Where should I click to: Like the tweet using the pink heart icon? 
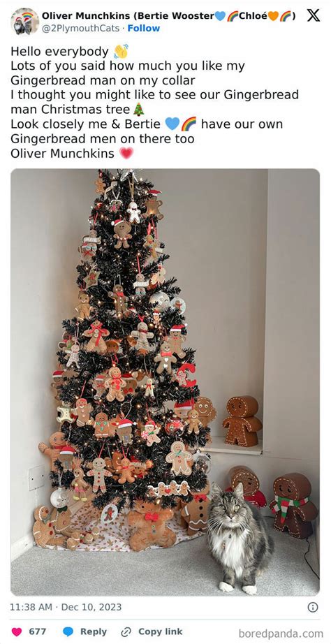(17, 631)
